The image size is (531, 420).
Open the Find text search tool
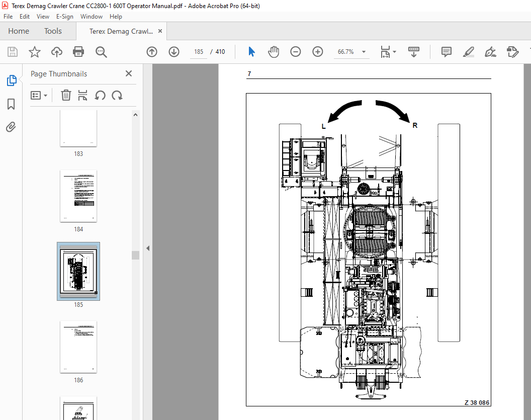(x=101, y=52)
